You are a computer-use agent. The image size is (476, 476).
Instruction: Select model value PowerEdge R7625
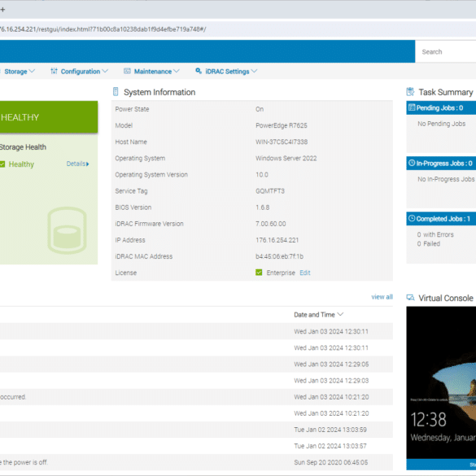282,125
